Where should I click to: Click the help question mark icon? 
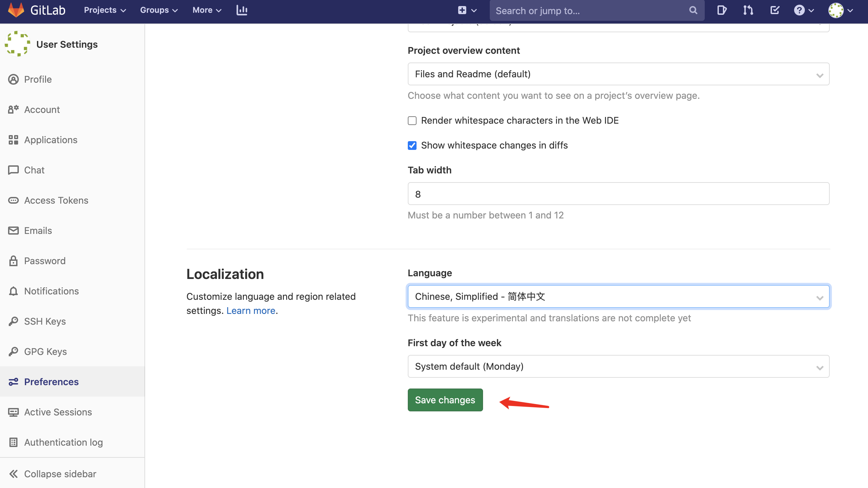tap(799, 10)
